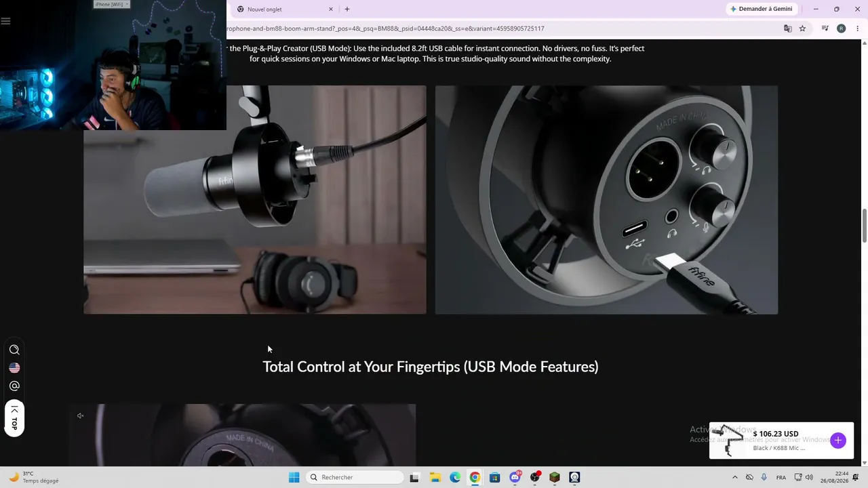Open the Windows Start menu
The image size is (868, 488).
(x=294, y=477)
